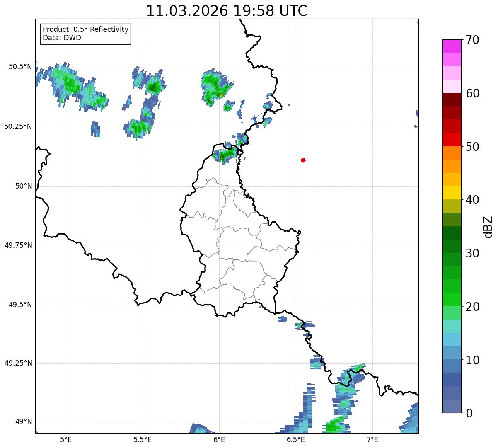
Task: Pick the dark maroon colorbar segment below 60
Action: click(x=452, y=99)
